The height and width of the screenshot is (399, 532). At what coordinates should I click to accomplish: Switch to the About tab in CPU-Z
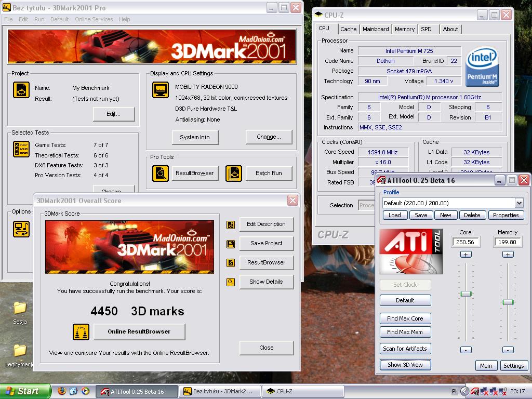point(450,29)
